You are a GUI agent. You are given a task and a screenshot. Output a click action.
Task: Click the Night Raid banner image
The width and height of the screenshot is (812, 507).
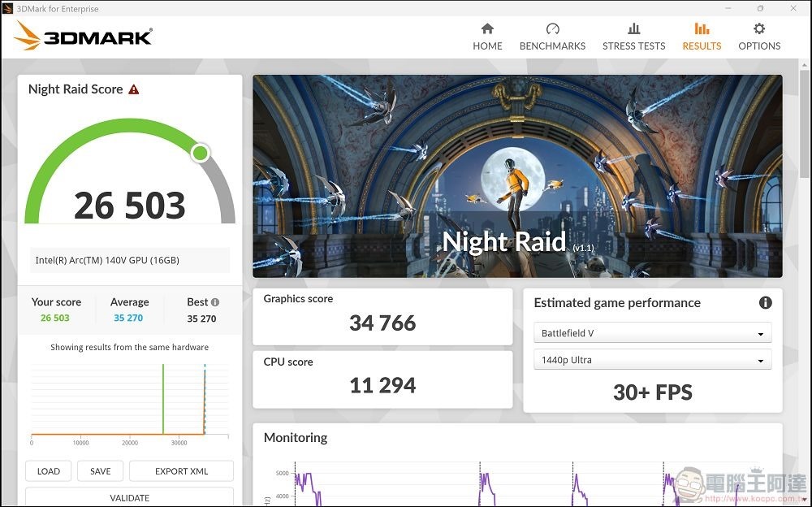(517, 176)
